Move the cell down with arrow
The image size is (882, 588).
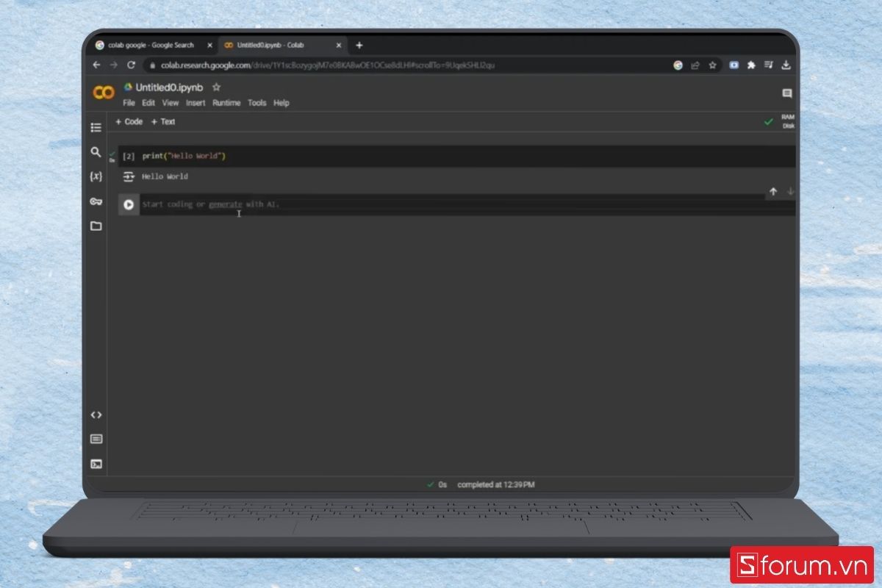coord(791,191)
